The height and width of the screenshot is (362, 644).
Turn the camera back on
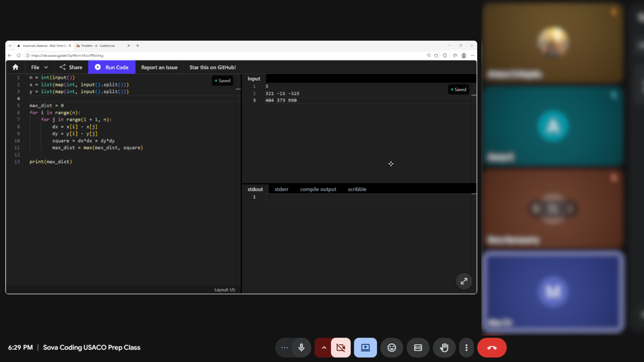pos(340,348)
